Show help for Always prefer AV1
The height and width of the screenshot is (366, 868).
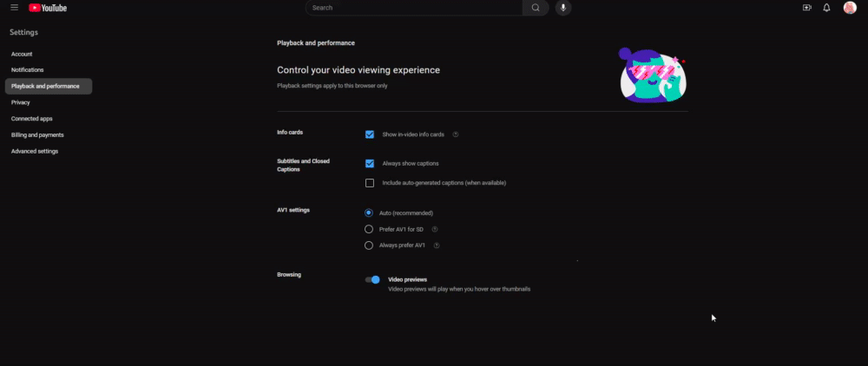point(437,245)
